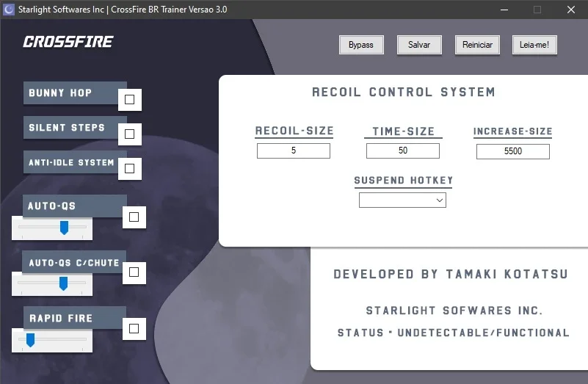Image resolution: width=588 pixels, height=384 pixels.
Task: Toggle the Auto-QS C/Chute checkbox
Action: (134, 272)
